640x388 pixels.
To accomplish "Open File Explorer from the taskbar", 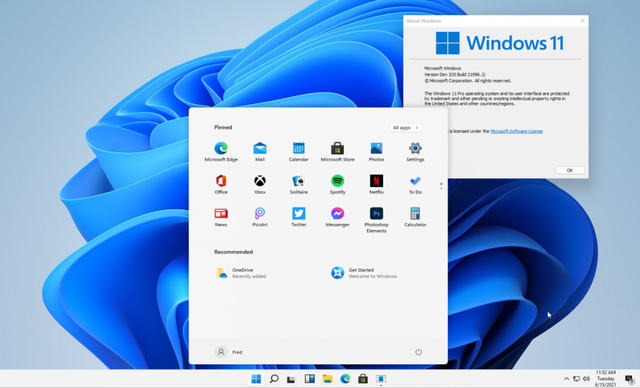I will click(x=327, y=379).
